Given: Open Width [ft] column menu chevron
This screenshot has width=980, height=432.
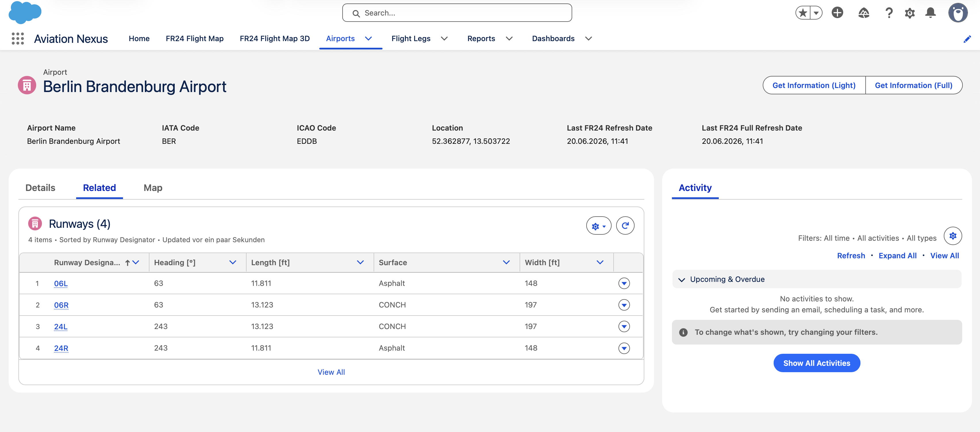Looking at the screenshot, I should (x=600, y=262).
